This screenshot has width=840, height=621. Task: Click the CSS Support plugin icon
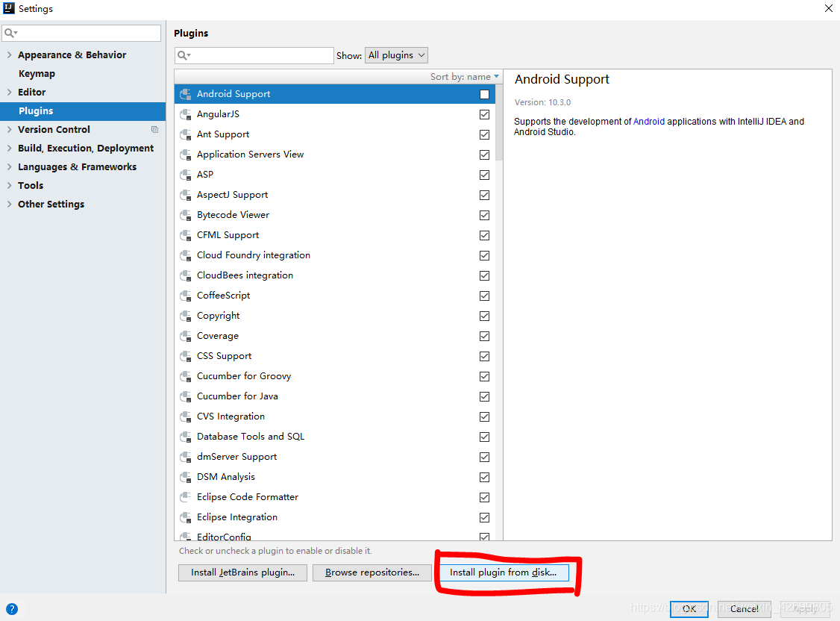[x=186, y=356]
